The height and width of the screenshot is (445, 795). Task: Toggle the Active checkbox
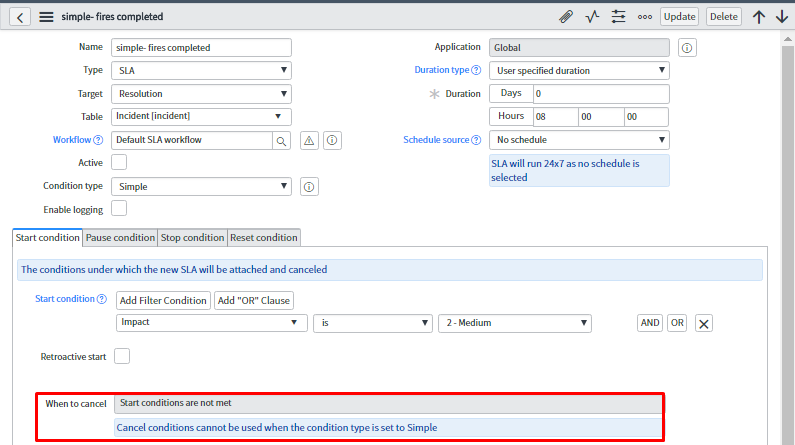[x=119, y=162]
